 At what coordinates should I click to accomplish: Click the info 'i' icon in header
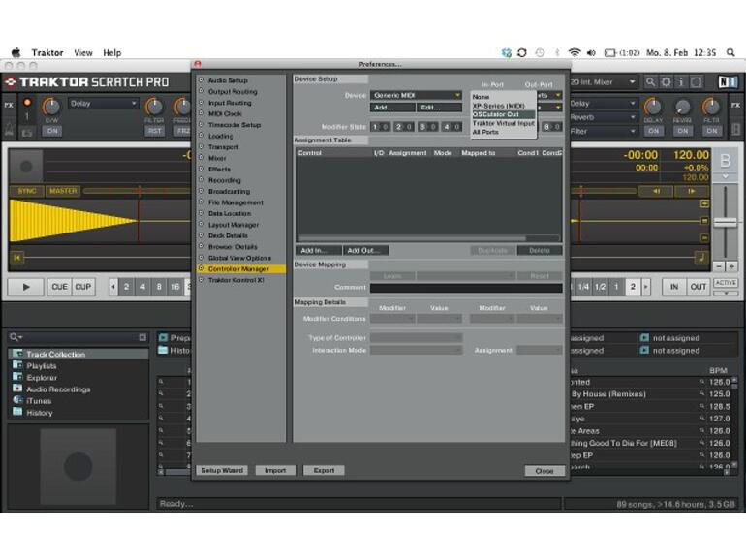[681, 82]
